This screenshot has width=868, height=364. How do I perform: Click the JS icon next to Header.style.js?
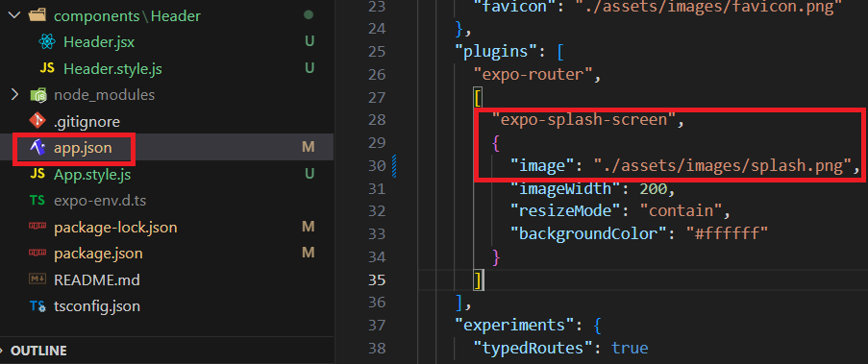[x=47, y=68]
